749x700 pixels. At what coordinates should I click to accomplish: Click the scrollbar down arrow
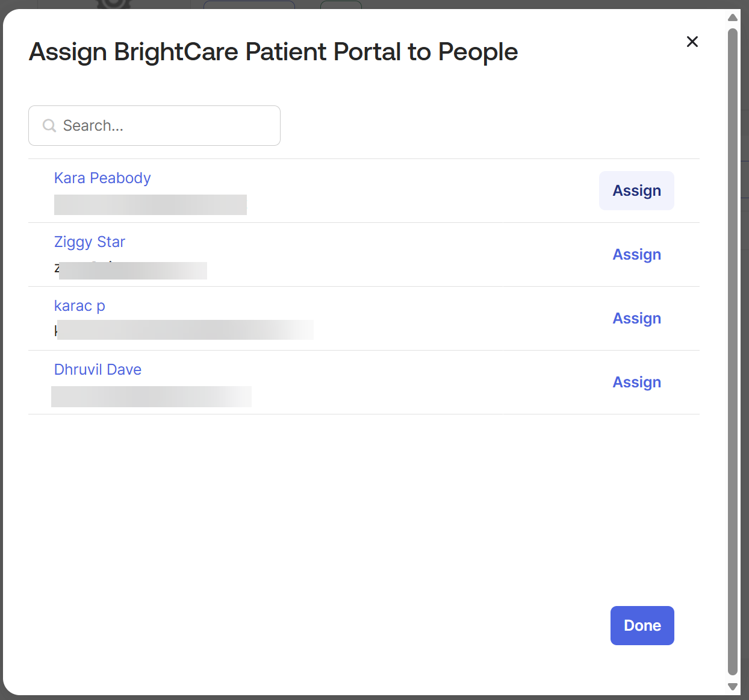[x=733, y=687]
